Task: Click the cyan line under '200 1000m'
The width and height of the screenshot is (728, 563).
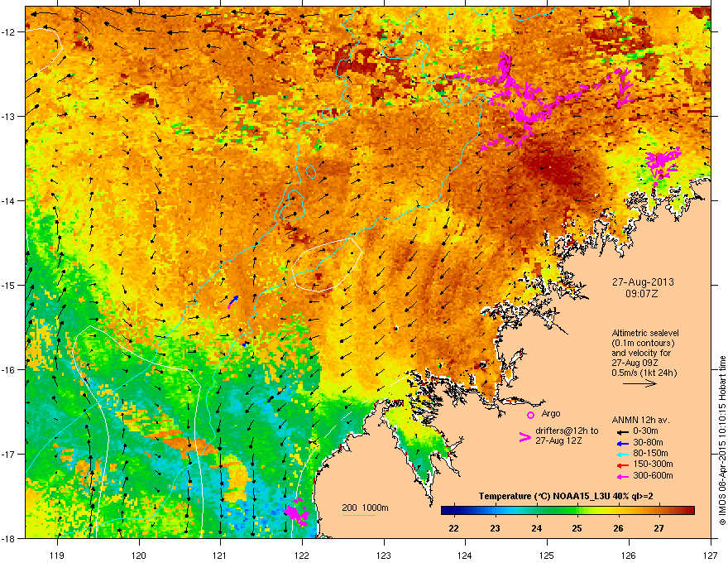Action: [x=358, y=515]
